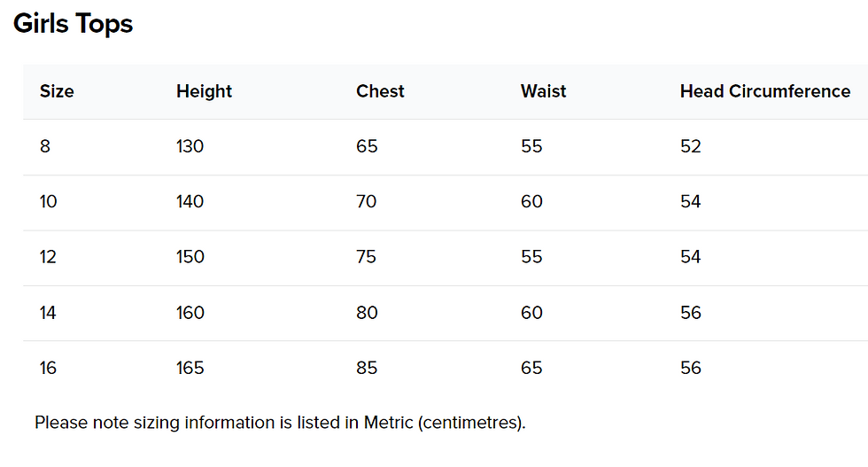The image size is (868, 467).
Task: Select the Chest column header
Action: 380,91
